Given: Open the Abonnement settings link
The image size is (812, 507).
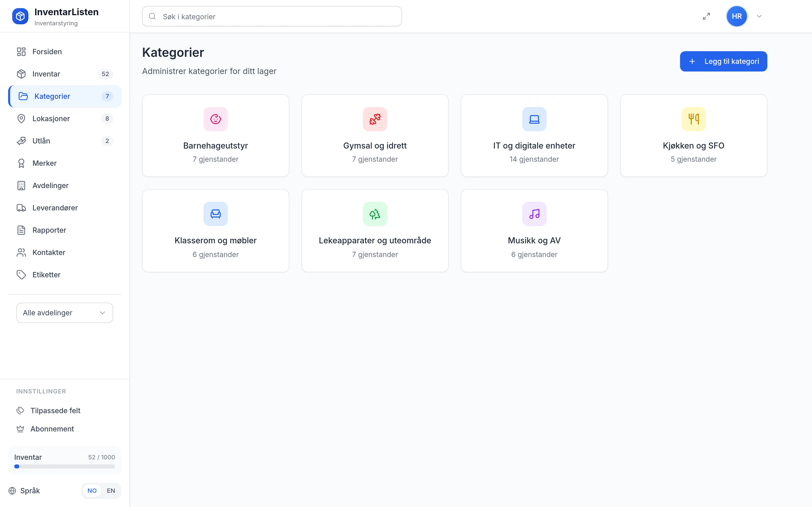Looking at the screenshot, I should [52, 429].
